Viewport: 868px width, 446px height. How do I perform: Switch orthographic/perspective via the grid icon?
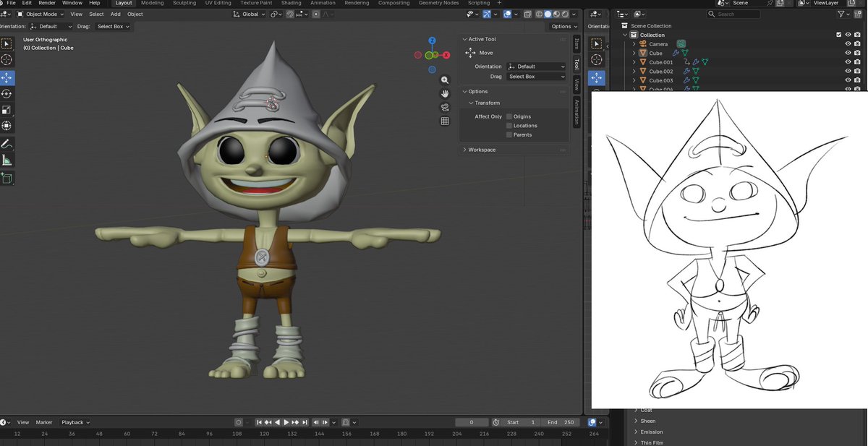tap(445, 121)
